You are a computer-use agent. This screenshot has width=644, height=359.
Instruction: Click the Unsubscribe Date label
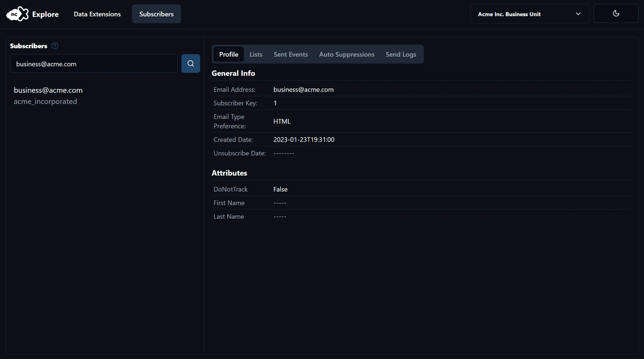click(240, 153)
